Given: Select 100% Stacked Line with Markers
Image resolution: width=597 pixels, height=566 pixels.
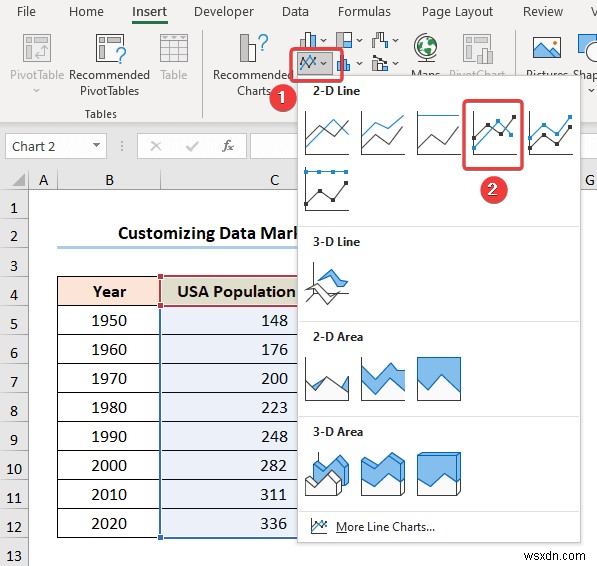Looking at the screenshot, I should pyautogui.click(x=327, y=189).
